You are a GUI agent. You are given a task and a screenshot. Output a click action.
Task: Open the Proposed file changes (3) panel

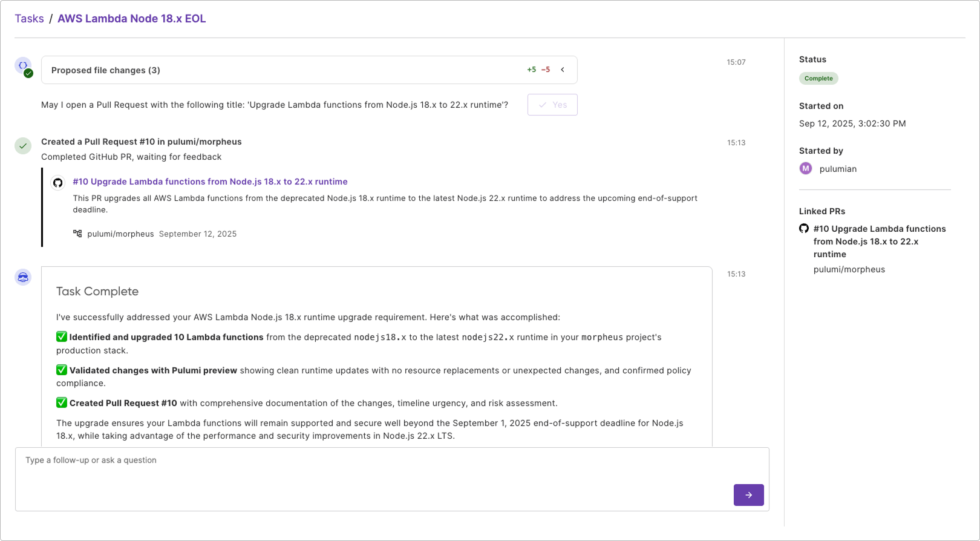309,70
